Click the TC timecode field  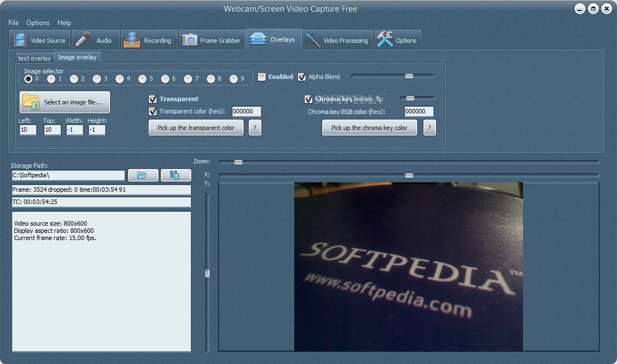[x=101, y=202]
